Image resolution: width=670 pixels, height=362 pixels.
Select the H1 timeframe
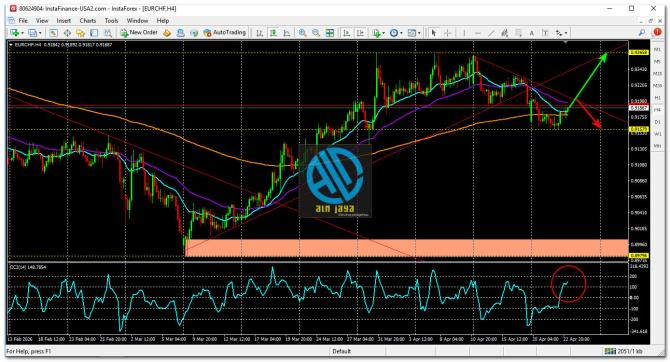[657, 98]
